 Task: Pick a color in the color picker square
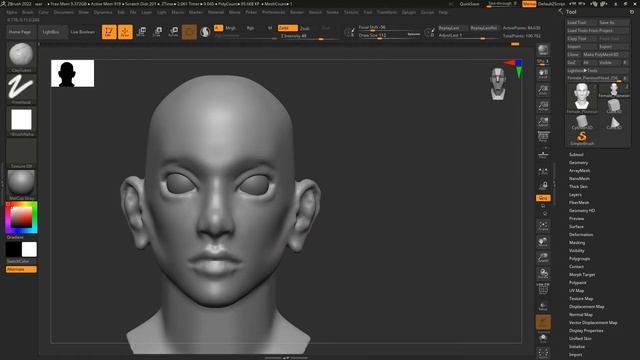click(21, 217)
